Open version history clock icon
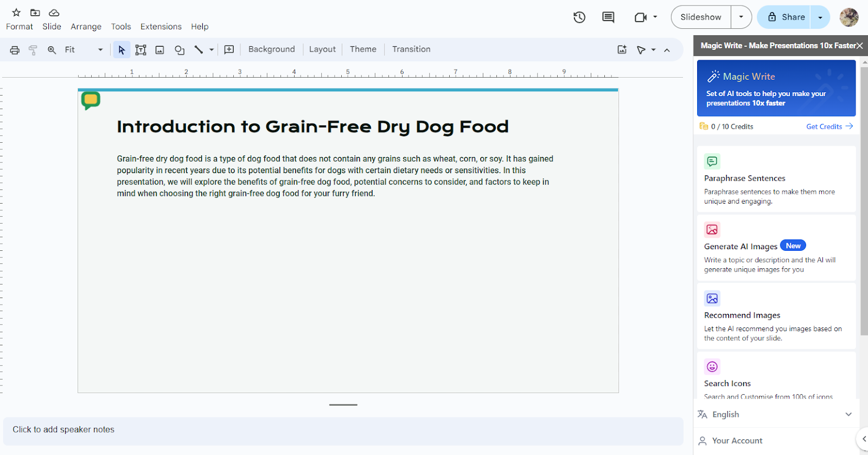The image size is (868, 455). click(579, 17)
